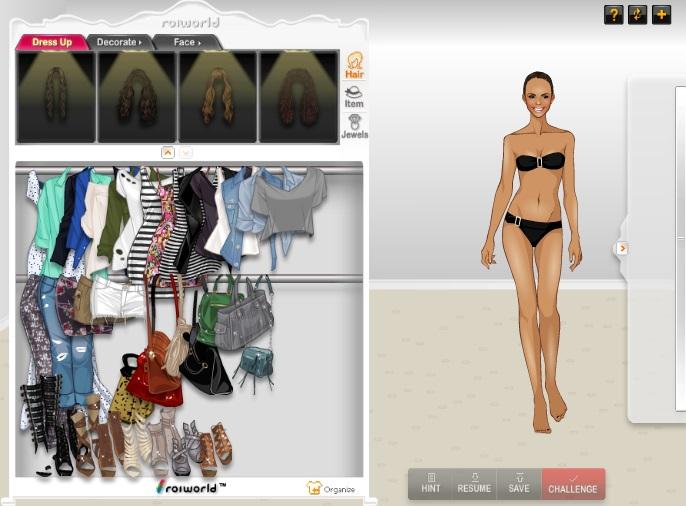Click the SAVE button
Screen dimensions: 686x506
[518, 484]
